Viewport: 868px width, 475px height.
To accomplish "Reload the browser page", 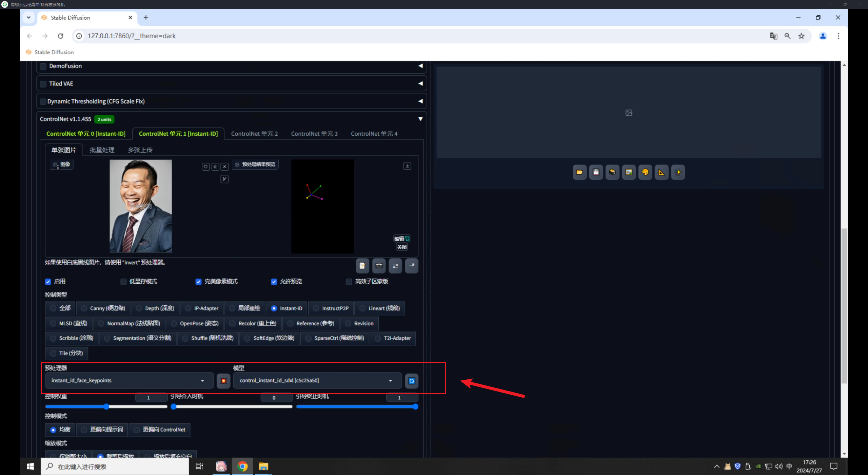I will tap(60, 36).
